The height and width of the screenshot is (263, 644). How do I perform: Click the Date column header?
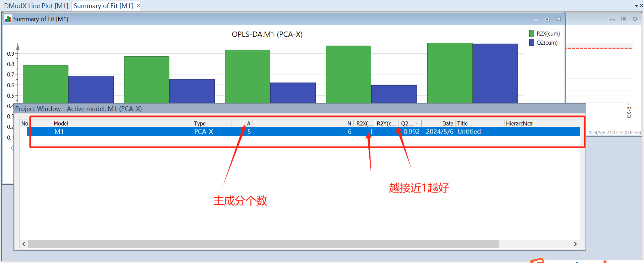(x=439, y=123)
